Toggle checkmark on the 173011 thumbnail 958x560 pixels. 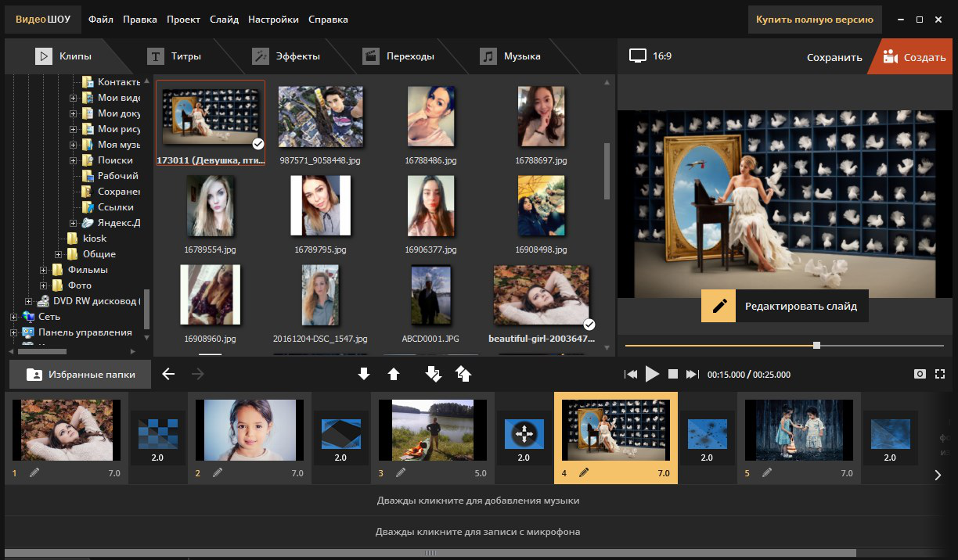(258, 144)
